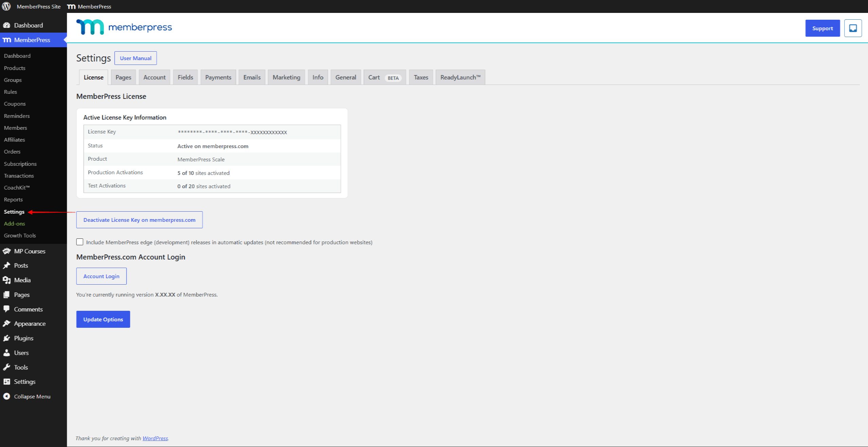The width and height of the screenshot is (868, 447).
Task: Click the Dashboard gauge icon in sidebar
Action: click(x=6, y=25)
